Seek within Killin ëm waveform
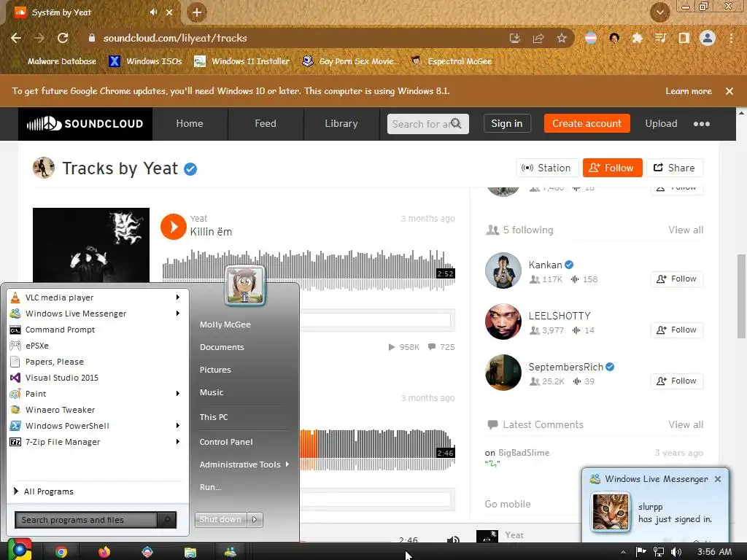747x560 pixels. pos(309,270)
